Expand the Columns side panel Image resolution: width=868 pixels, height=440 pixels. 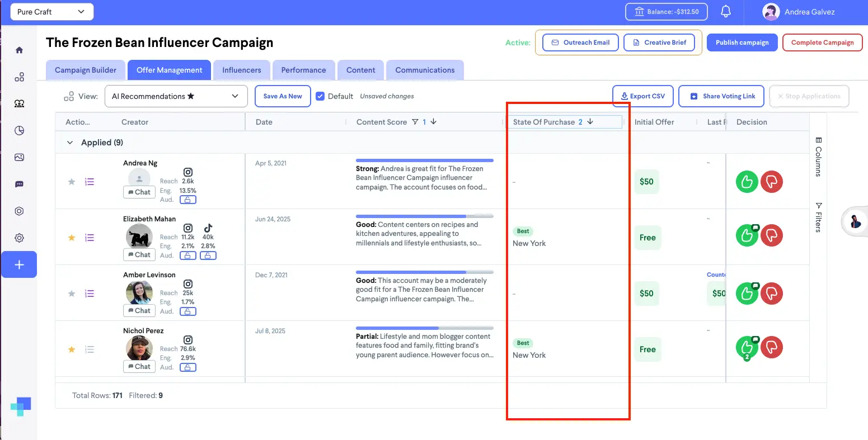818,157
